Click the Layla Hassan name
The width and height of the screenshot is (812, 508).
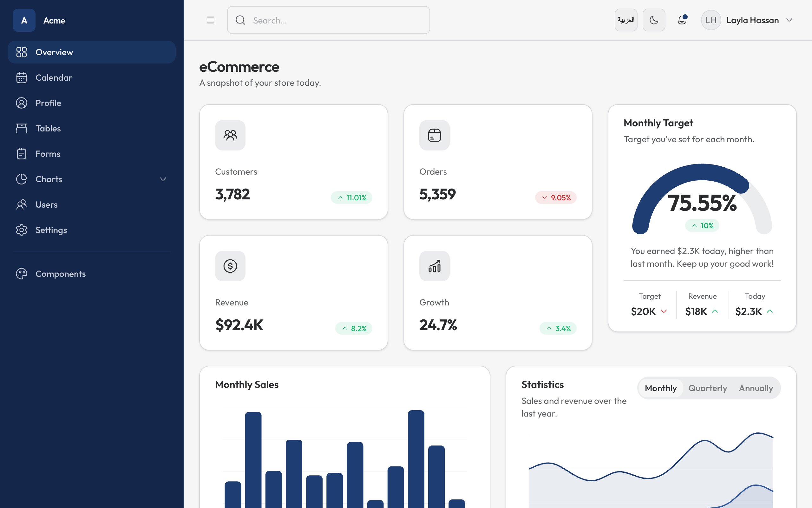pyautogui.click(x=753, y=20)
